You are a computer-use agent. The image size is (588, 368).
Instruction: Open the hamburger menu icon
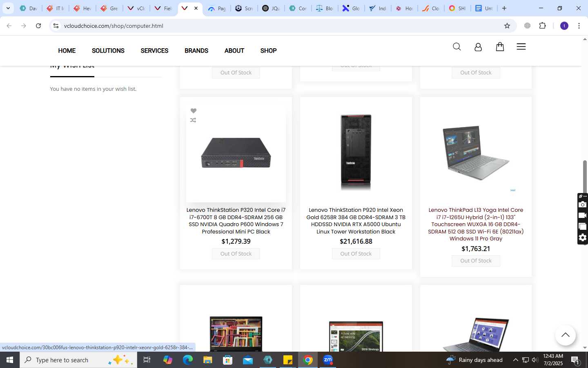point(521,47)
